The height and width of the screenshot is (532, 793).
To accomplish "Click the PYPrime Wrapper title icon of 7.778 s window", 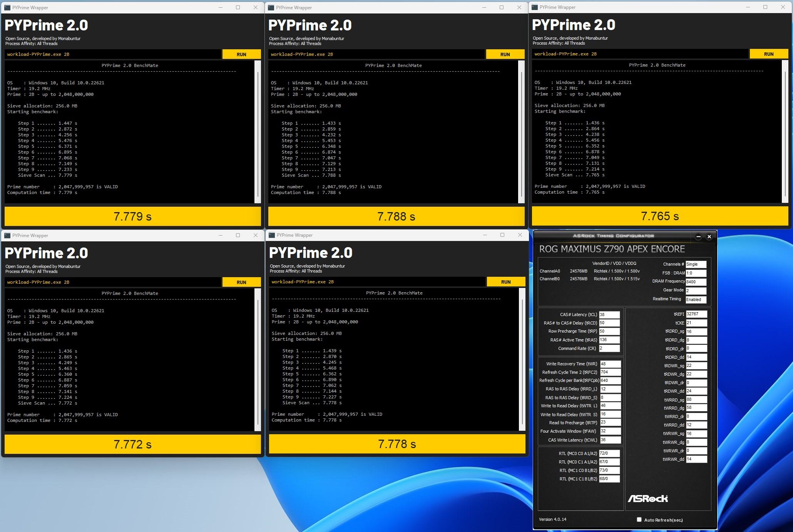I will pos(271,235).
